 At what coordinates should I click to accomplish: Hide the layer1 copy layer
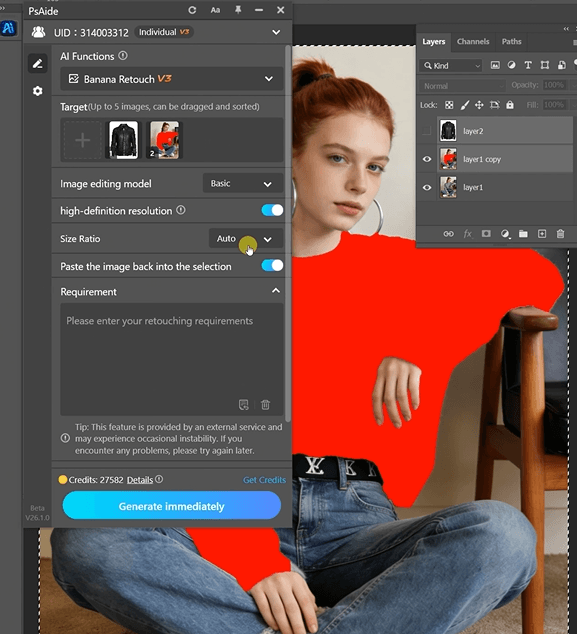click(427, 159)
